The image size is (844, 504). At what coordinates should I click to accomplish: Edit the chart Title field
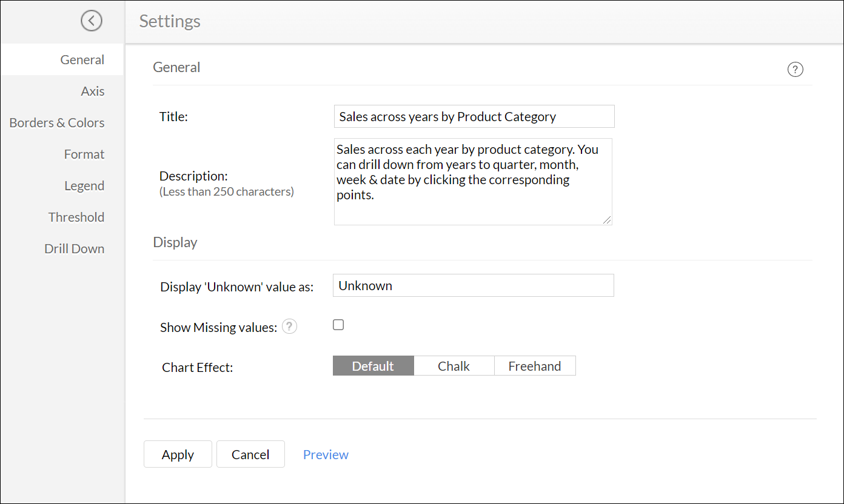click(474, 116)
